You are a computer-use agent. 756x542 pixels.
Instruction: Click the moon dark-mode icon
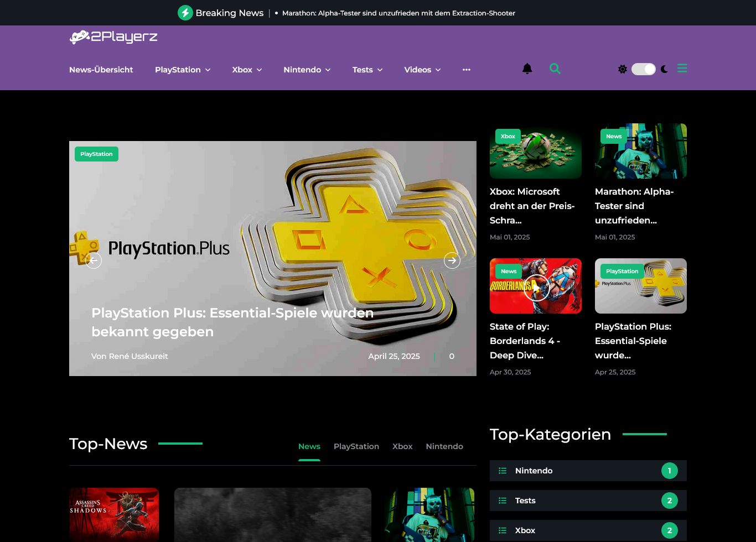tap(664, 69)
